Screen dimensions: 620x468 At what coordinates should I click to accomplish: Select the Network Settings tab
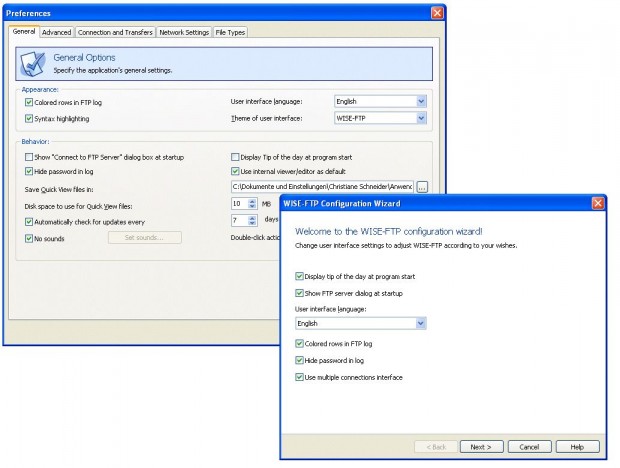pyautogui.click(x=184, y=32)
